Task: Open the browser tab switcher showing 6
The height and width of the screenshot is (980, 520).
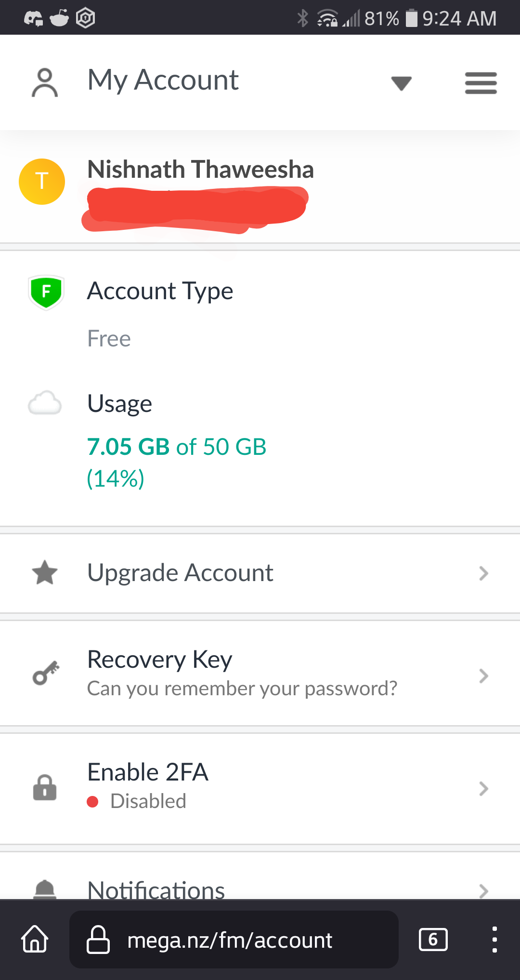Action: click(433, 940)
